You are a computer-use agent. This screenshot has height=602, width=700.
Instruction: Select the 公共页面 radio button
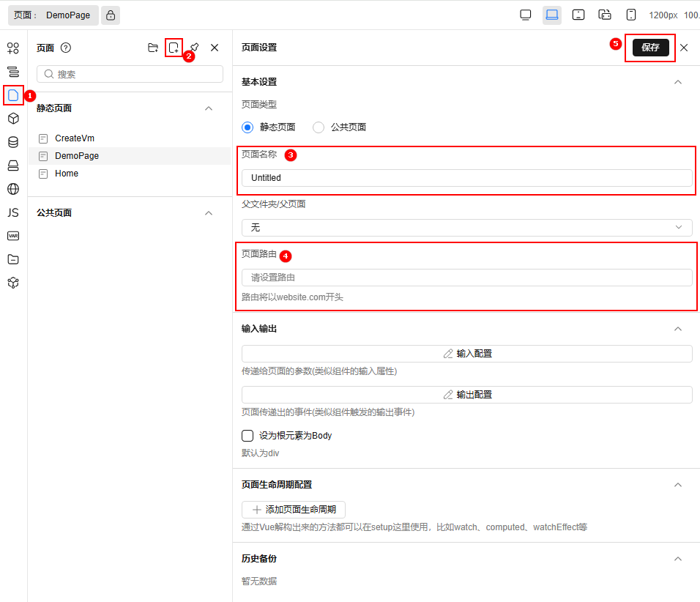pyautogui.click(x=319, y=127)
